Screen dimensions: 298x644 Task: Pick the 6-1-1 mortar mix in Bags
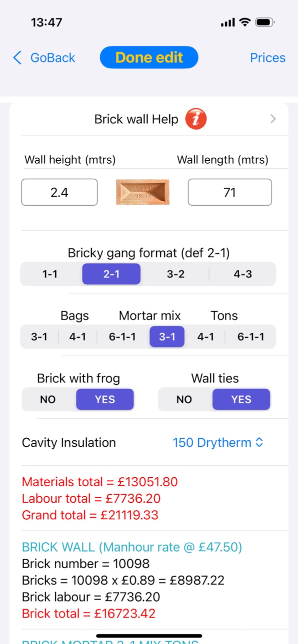(122, 337)
